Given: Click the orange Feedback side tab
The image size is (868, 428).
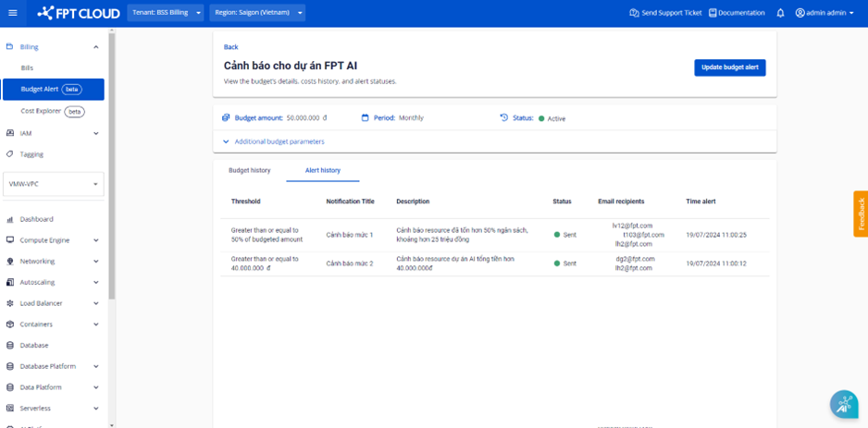Looking at the screenshot, I should pos(861,214).
